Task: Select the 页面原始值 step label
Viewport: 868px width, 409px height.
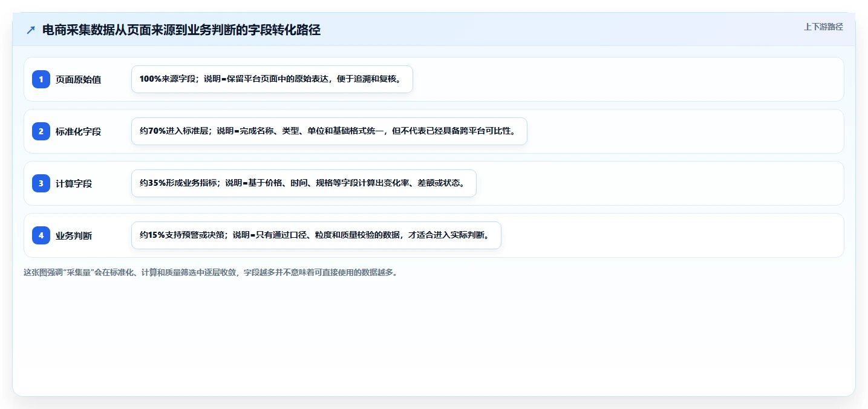Action: 78,79
